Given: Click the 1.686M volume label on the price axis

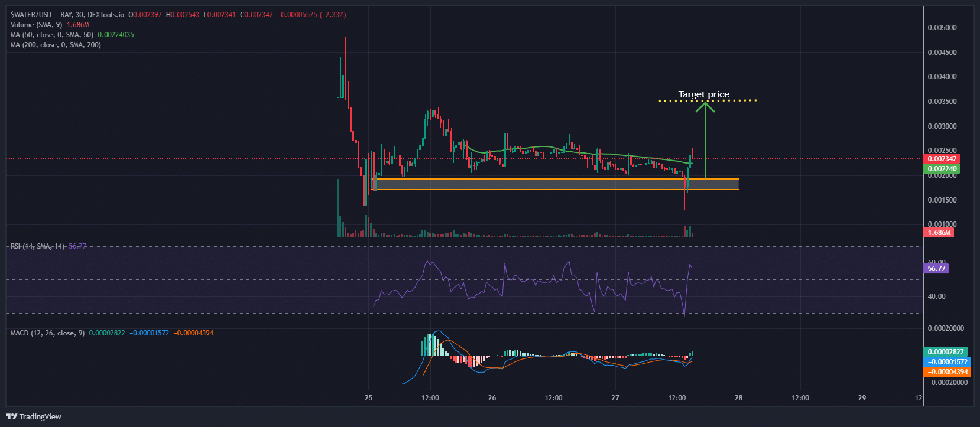Looking at the screenshot, I should [x=939, y=233].
